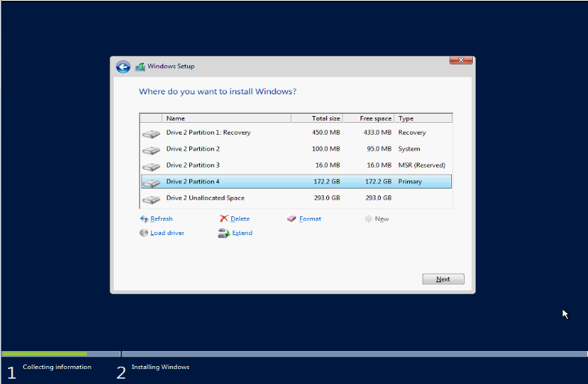Click the New partition link

coord(382,219)
